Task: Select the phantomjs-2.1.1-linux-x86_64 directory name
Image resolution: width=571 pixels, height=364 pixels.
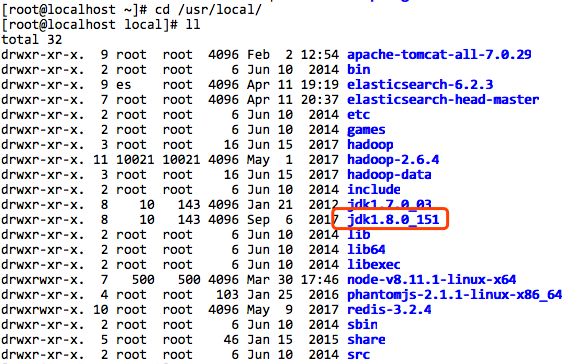Action: 454,295
